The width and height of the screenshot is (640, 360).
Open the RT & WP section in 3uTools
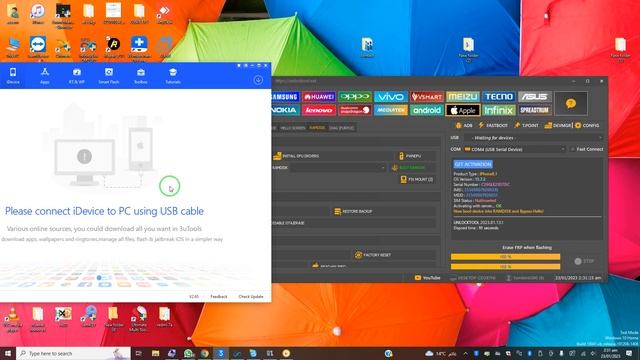pyautogui.click(x=77, y=76)
